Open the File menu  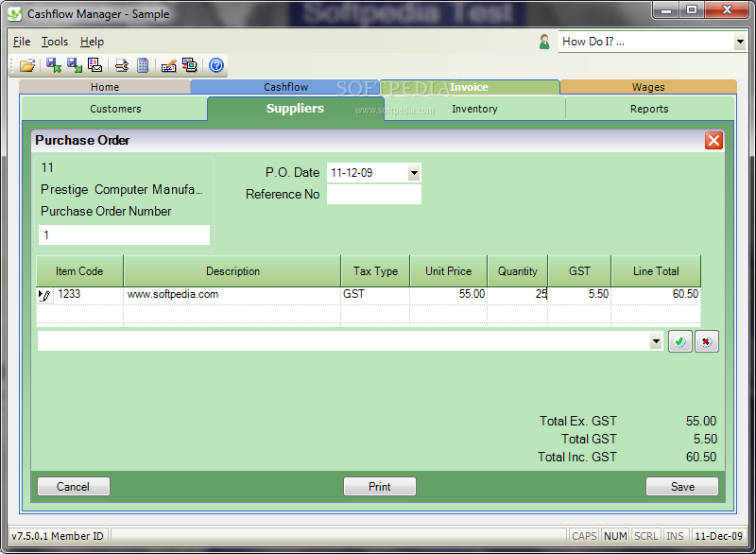click(x=22, y=42)
